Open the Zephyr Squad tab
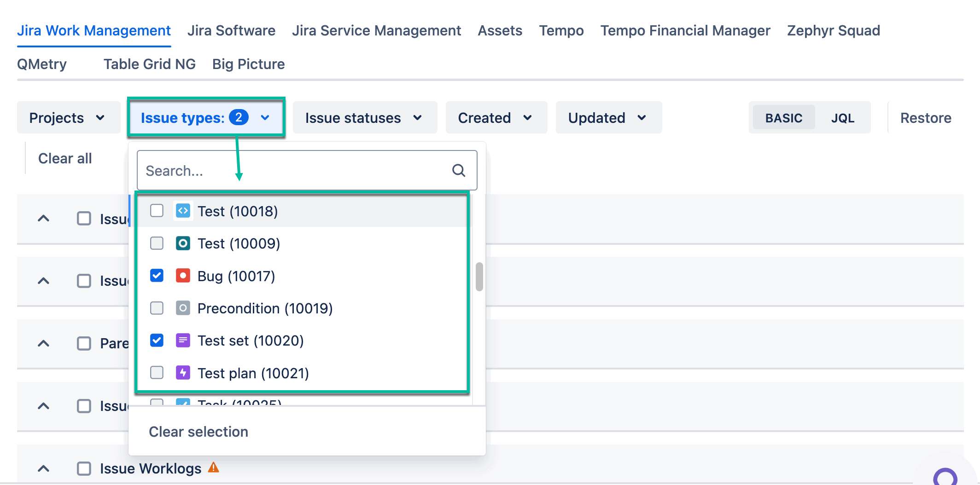980x485 pixels. point(833,30)
